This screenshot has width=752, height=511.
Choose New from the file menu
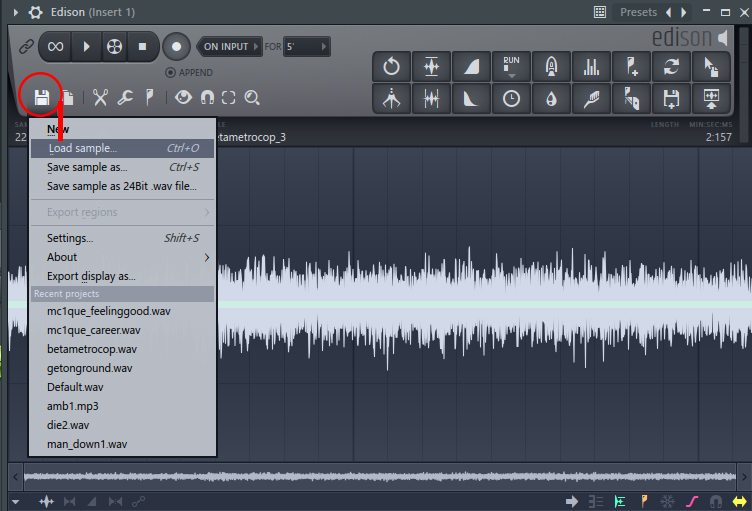(122, 129)
